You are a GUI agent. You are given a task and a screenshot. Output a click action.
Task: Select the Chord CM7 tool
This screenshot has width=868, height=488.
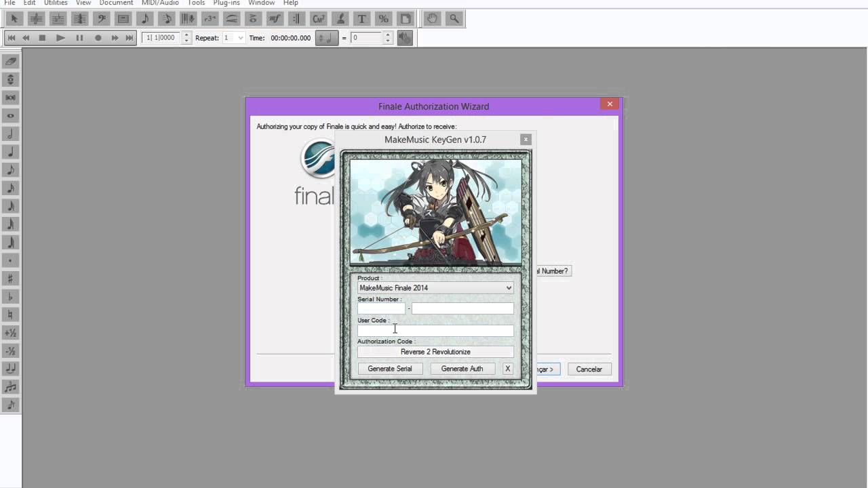(318, 19)
